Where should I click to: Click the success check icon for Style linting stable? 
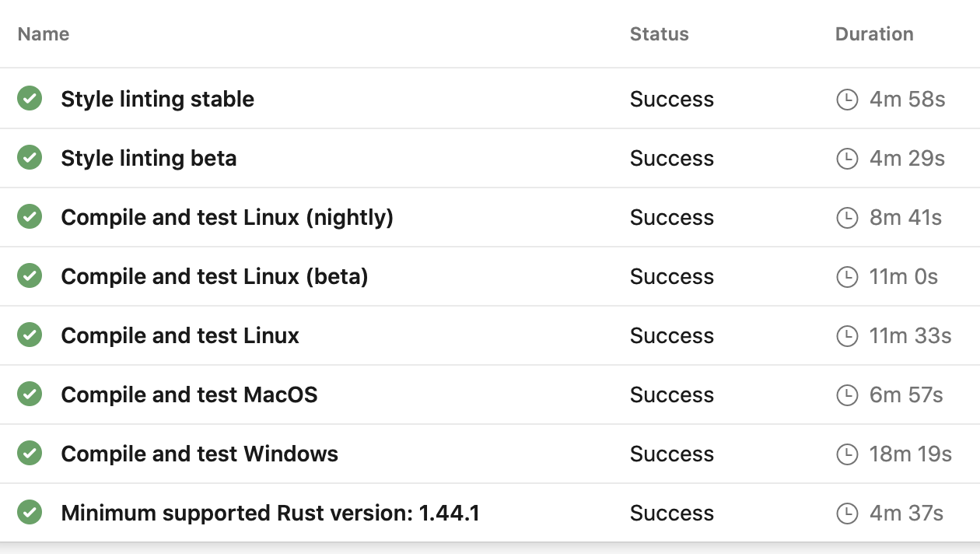click(x=30, y=99)
